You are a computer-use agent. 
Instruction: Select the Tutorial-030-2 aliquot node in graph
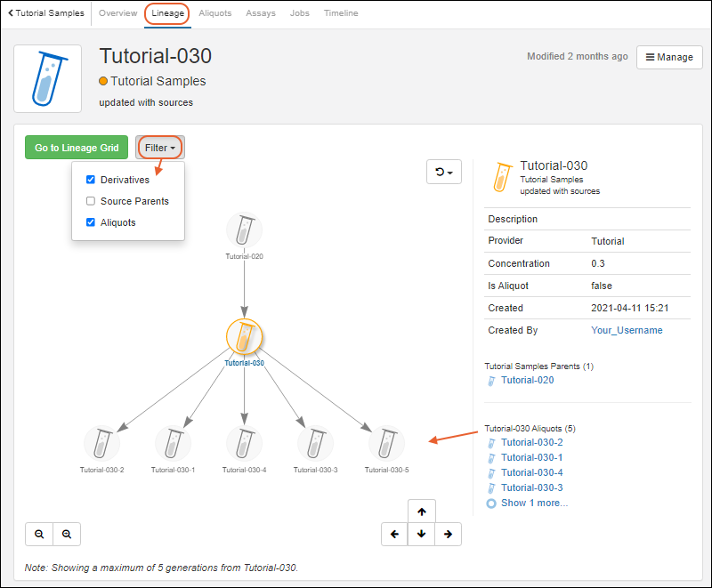pos(101,444)
